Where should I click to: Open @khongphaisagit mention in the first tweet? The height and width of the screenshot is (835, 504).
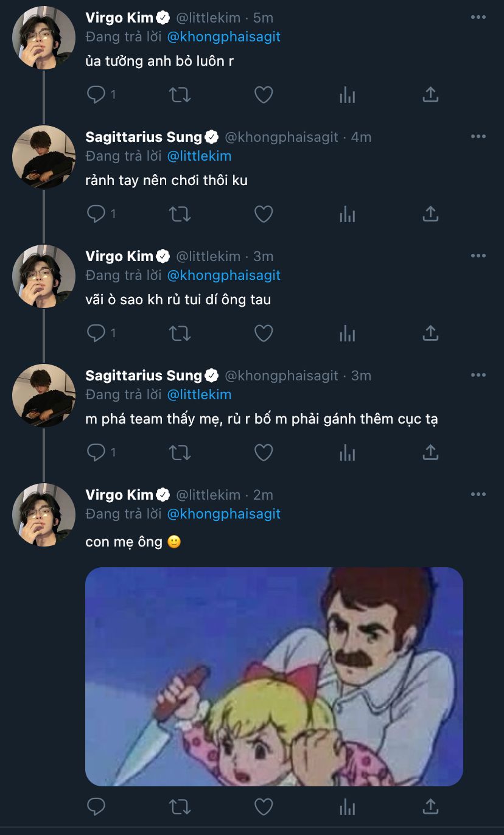click(x=224, y=37)
